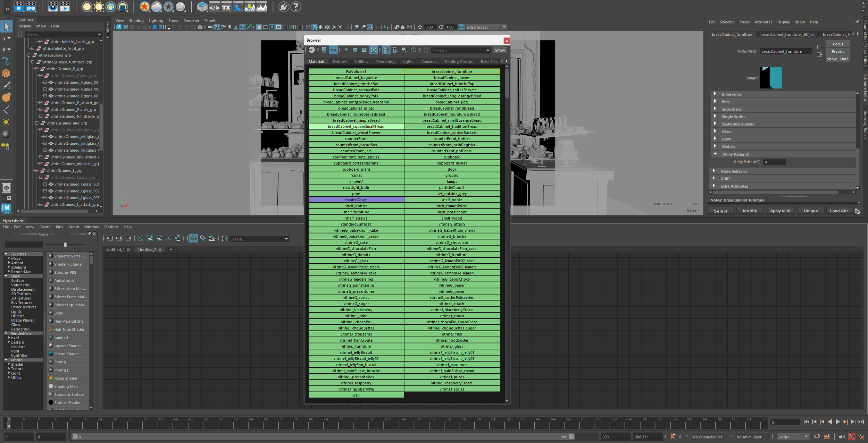Collapse the Utility Pattern[] section

pos(715,154)
